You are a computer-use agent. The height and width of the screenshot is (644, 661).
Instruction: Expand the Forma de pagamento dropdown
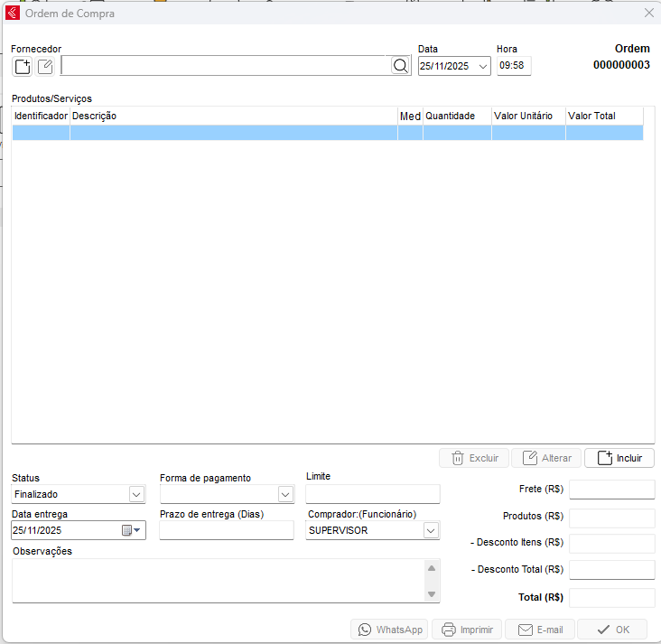(285, 494)
